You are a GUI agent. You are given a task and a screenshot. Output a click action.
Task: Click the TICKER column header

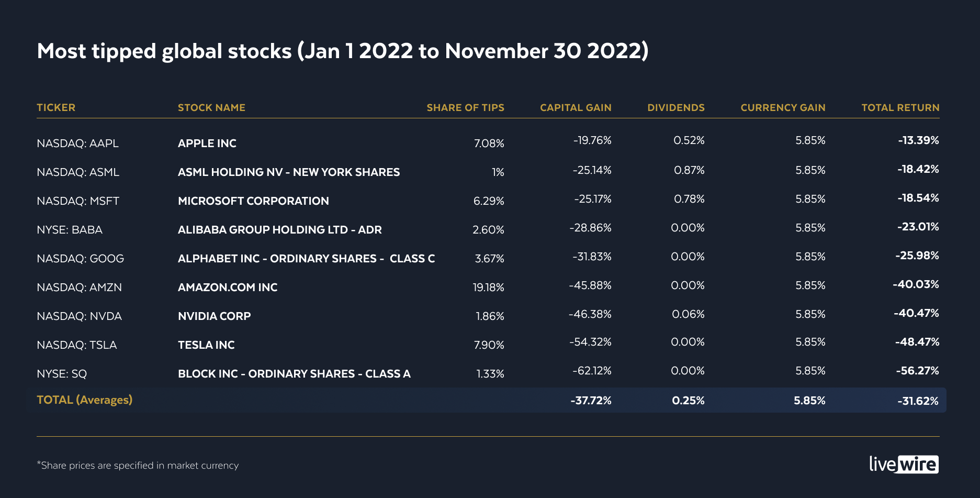click(56, 107)
